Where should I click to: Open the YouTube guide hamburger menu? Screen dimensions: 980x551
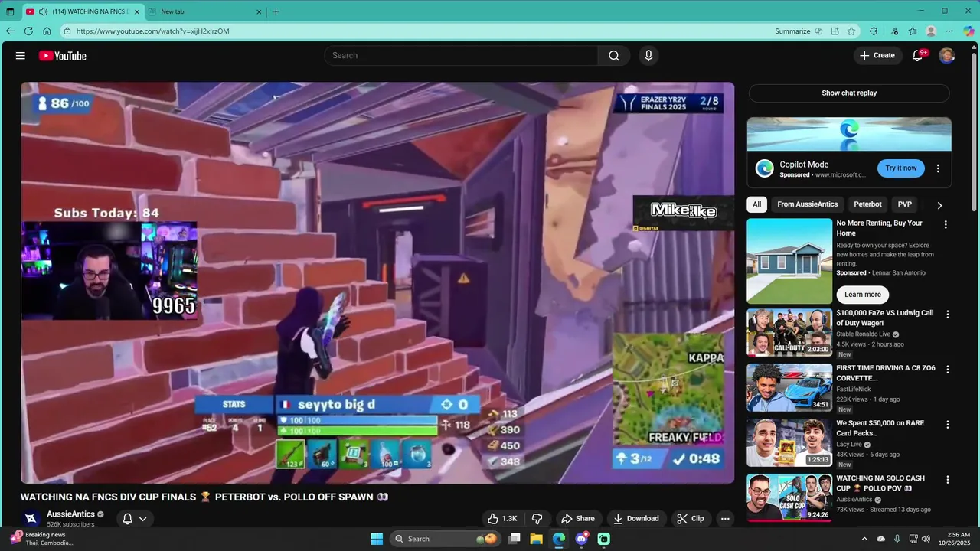coord(21,56)
